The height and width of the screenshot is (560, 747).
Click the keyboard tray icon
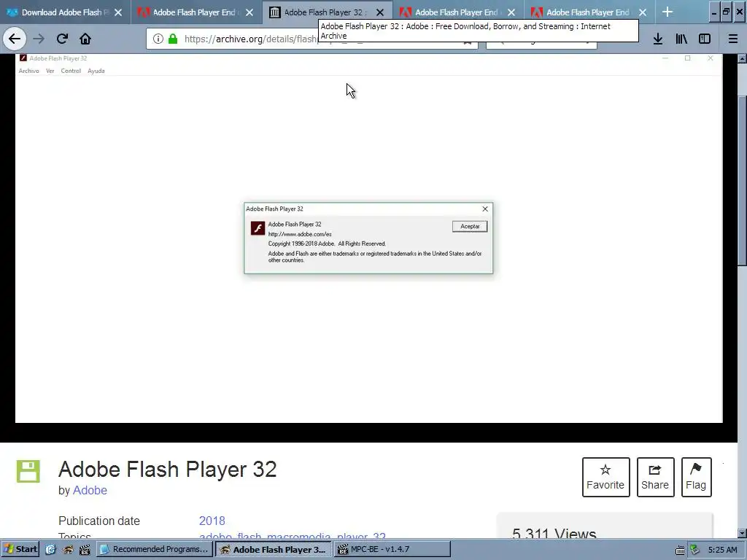coord(681,550)
